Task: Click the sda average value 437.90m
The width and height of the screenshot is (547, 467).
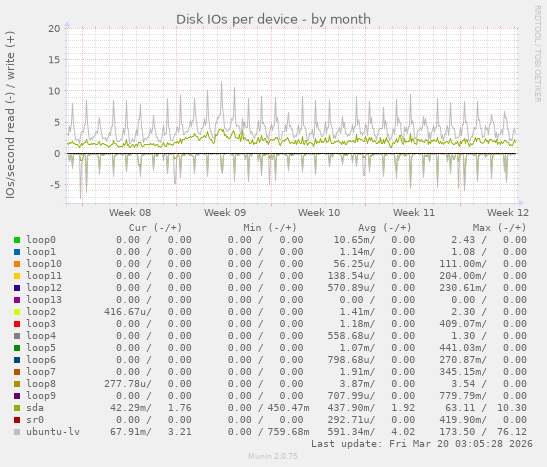Action: (349, 408)
